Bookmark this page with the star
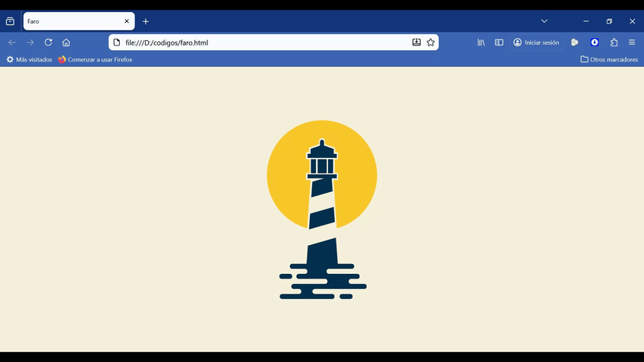 tap(431, 42)
